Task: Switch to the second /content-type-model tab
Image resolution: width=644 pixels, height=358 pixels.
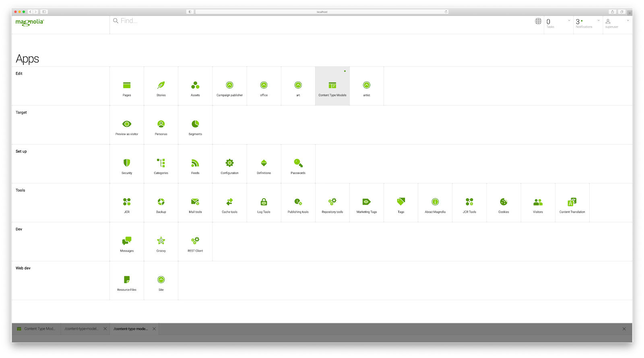Action: [82, 329]
